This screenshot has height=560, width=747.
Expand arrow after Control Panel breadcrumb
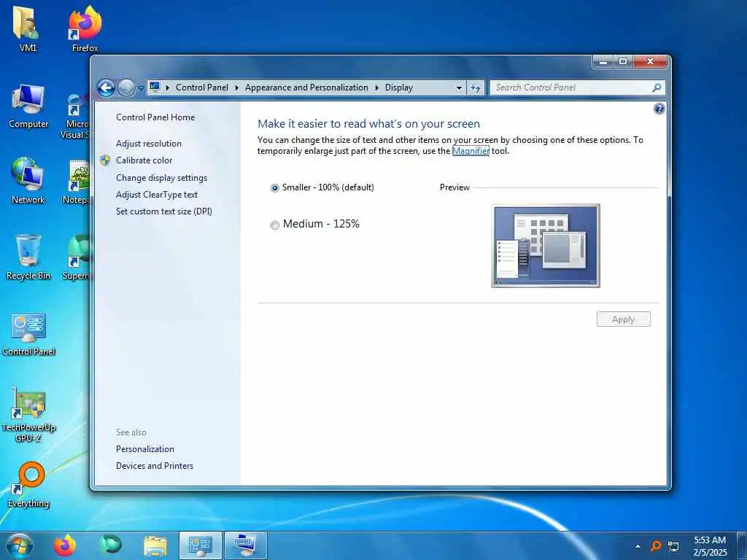237,87
